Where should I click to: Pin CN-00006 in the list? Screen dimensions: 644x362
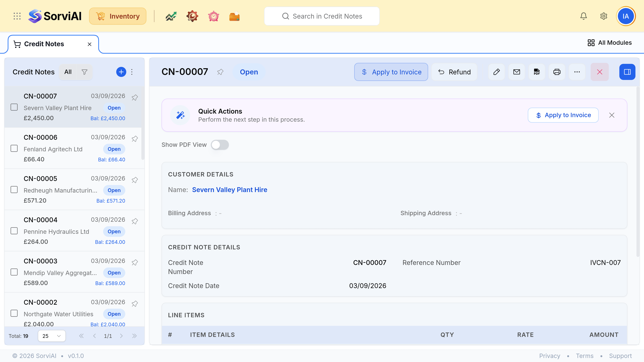(135, 139)
